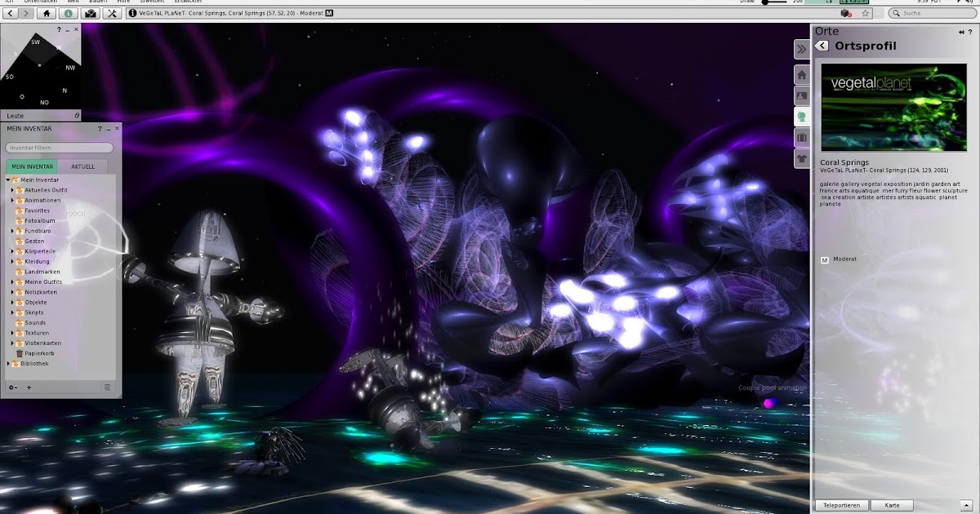The image size is (980, 514).
Task: Open help for the minimap window
Action: click(x=59, y=29)
